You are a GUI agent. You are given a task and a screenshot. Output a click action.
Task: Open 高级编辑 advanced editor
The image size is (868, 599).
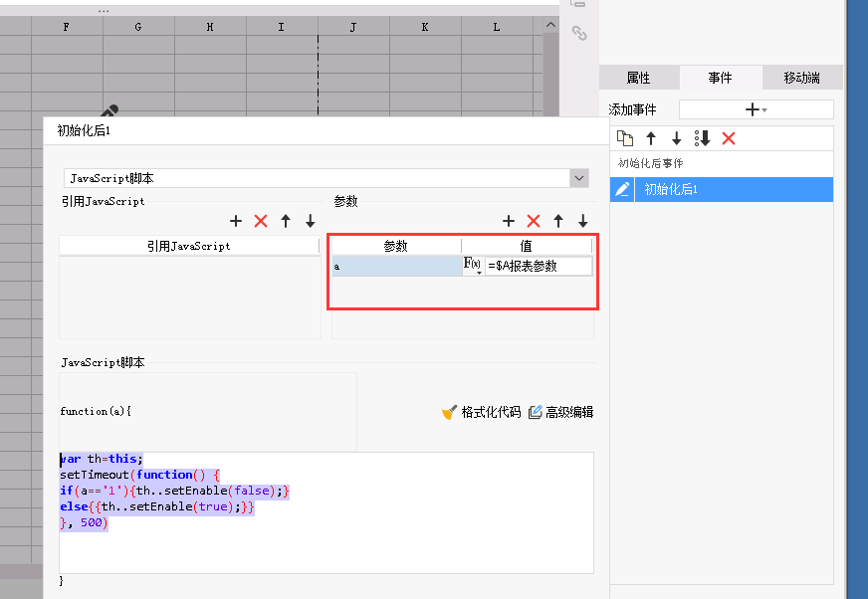tap(560, 412)
